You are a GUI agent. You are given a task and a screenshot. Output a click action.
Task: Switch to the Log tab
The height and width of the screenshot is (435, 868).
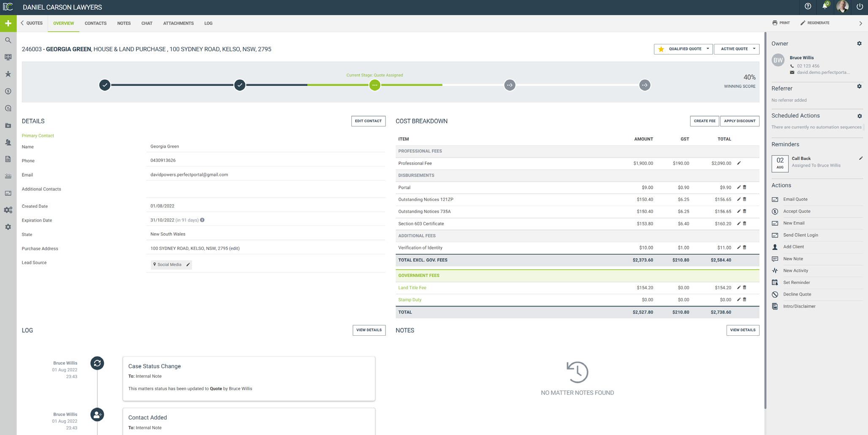click(x=208, y=23)
